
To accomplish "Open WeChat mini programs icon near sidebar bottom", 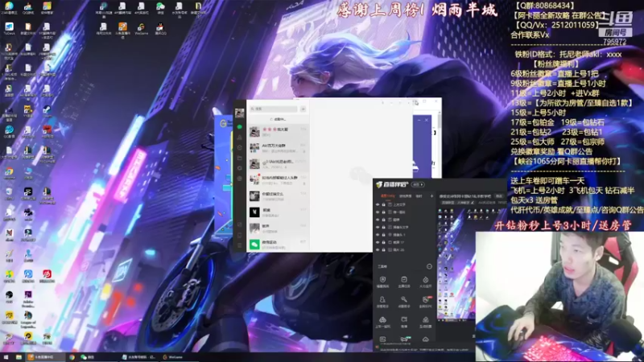I will pyautogui.click(x=239, y=224).
